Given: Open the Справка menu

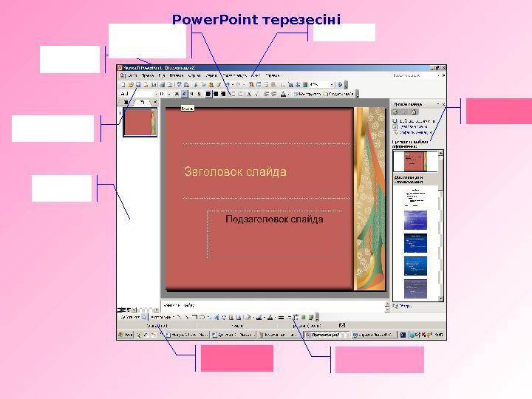Looking at the screenshot, I should tap(273, 75).
